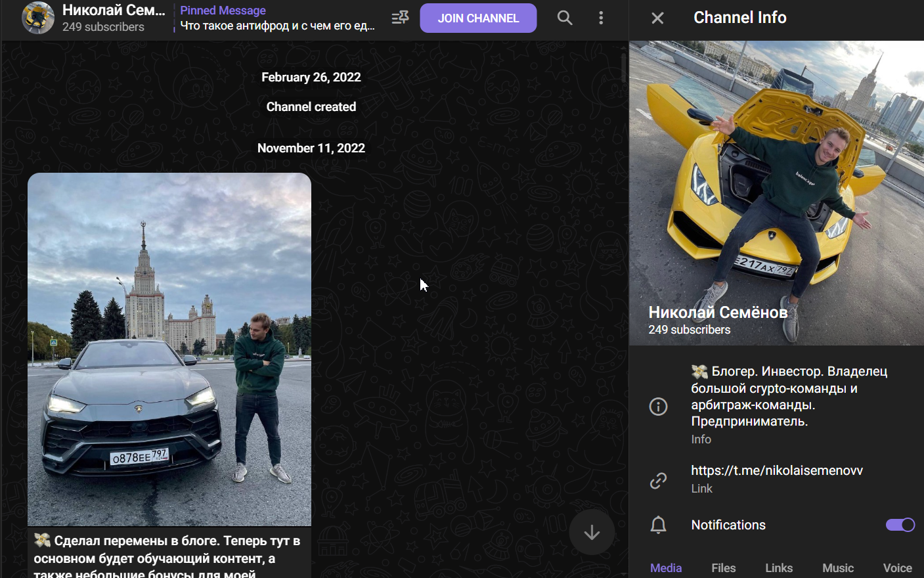This screenshot has width=924, height=578.
Task: Click the info circle icon
Action: pos(658,407)
